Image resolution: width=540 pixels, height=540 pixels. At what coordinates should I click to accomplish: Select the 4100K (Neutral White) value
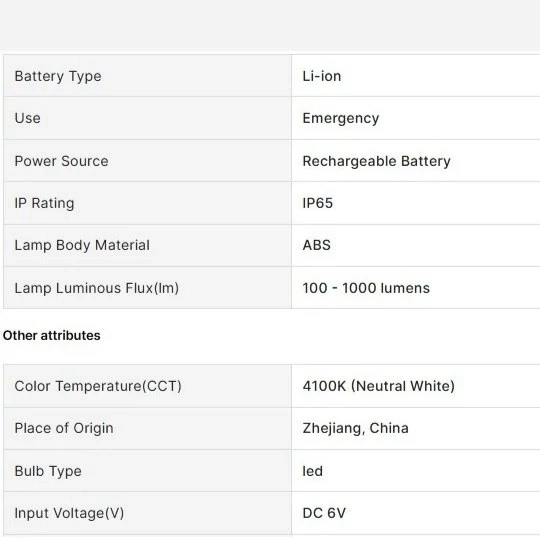pos(378,386)
